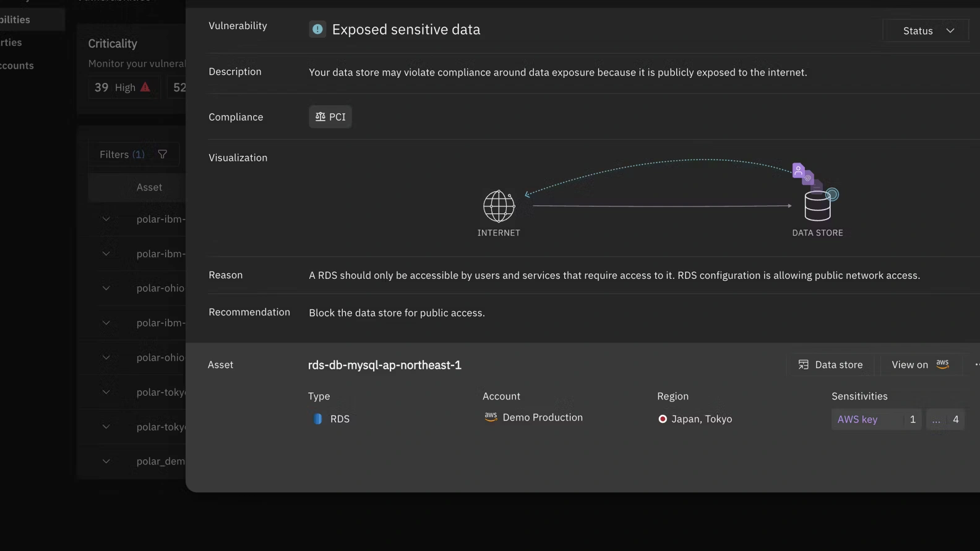980x551 pixels.
Task: Expand the first polar-ibm asset row
Action: 106,219
